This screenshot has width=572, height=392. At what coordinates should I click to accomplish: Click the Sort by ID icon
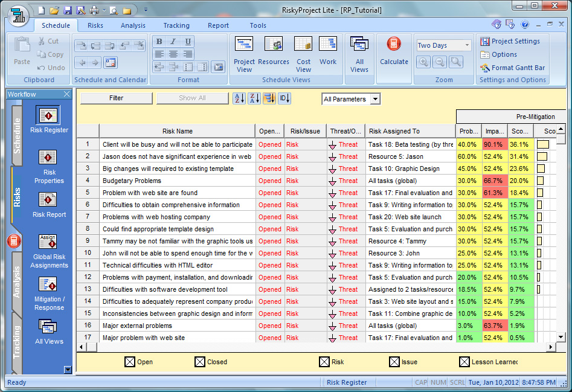(284, 98)
